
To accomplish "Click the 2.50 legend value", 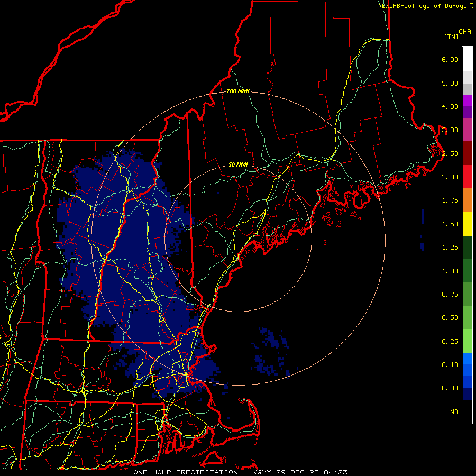I will pyautogui.click(x=450, y=153).
